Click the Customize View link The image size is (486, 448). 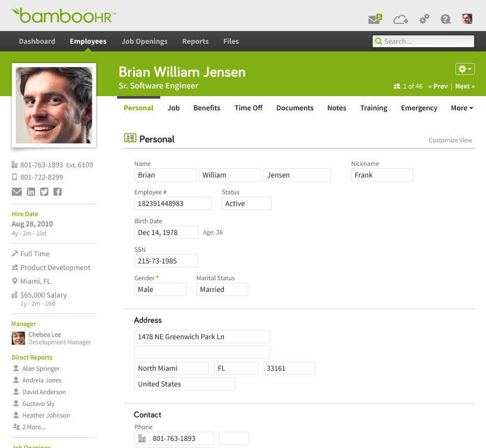coord(450,140)
